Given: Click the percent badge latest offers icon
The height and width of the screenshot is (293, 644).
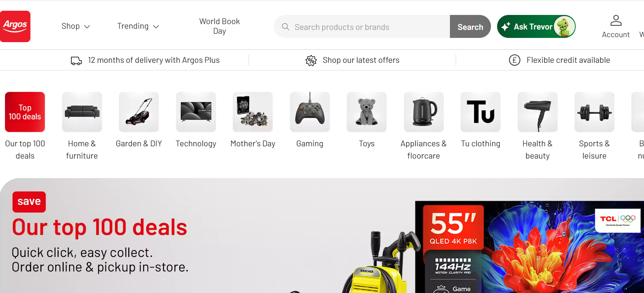Looking at the screenshot, I should point(311,61).
